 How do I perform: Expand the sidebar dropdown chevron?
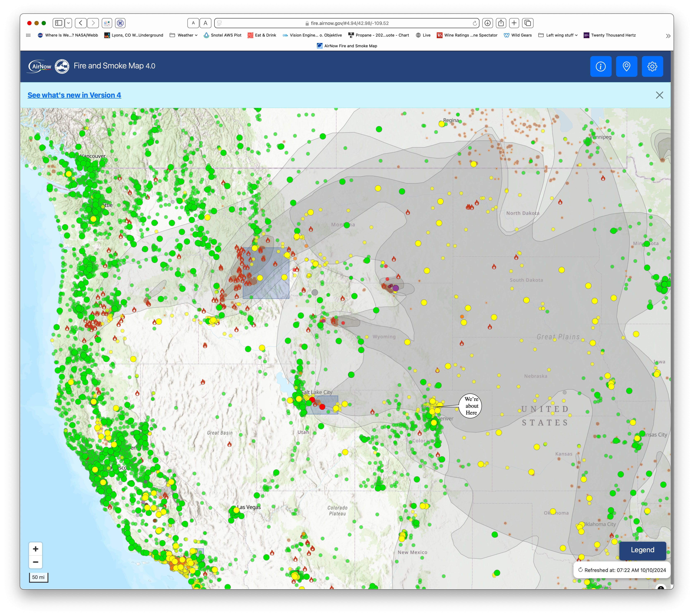coord(68,23)
